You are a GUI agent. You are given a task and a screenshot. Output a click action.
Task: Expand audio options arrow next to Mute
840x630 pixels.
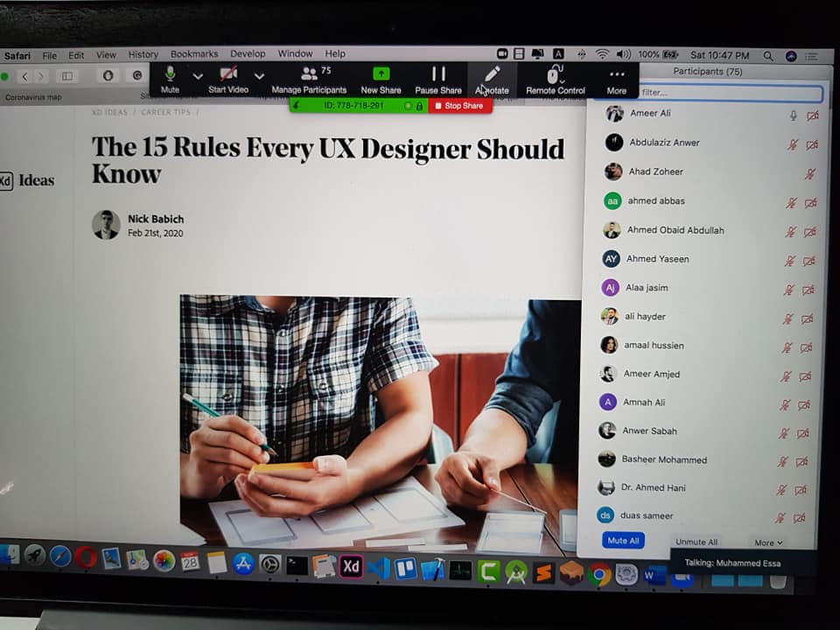point(198,76)
